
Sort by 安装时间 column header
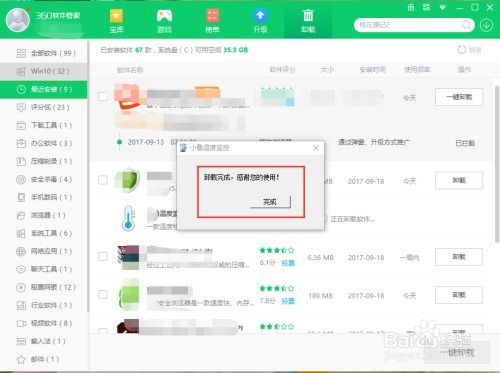[372, 70]
